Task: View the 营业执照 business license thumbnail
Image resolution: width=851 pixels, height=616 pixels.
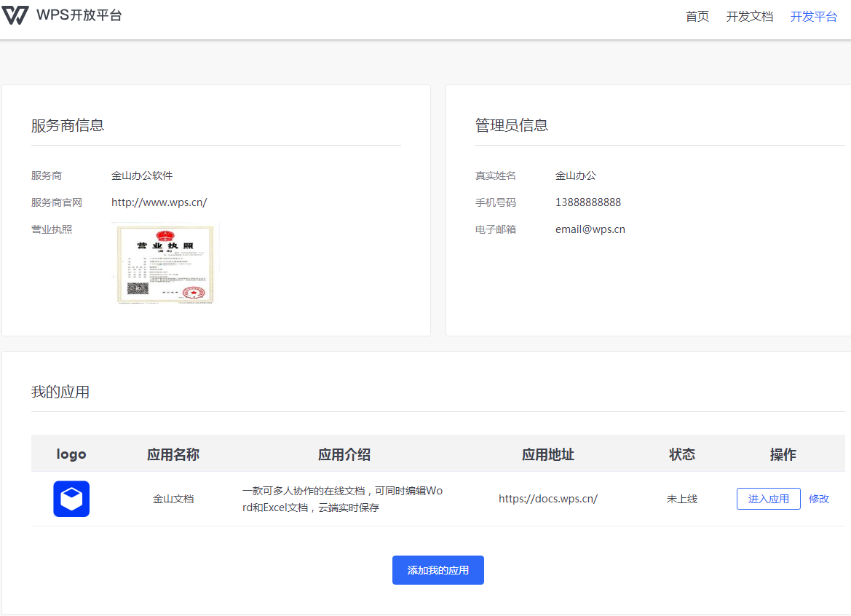Action: [165, 263]
